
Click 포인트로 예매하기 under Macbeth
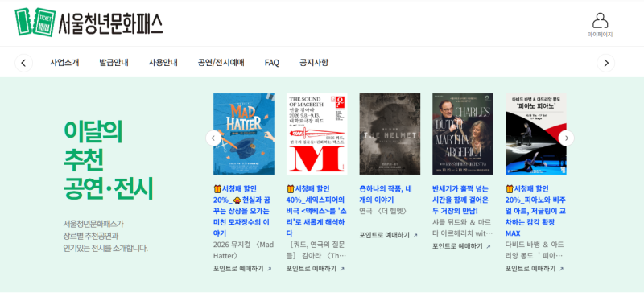coord(312,269)
